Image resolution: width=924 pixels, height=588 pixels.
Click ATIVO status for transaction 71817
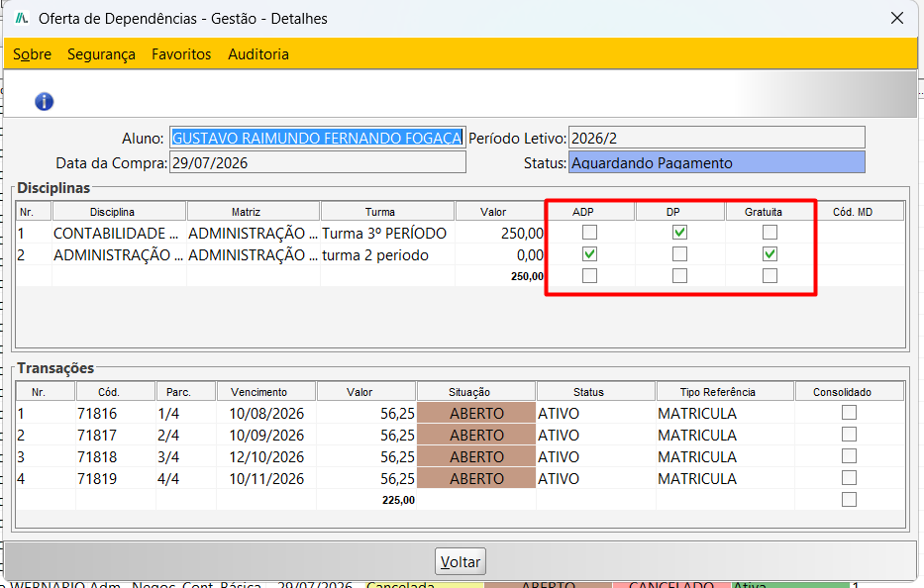coord(596,436)
